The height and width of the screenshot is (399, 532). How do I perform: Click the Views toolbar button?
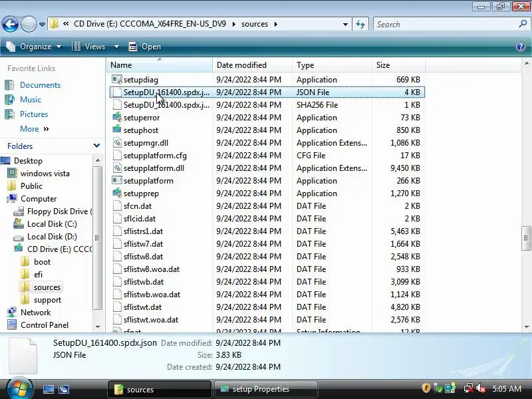click(x=88, y=47)
